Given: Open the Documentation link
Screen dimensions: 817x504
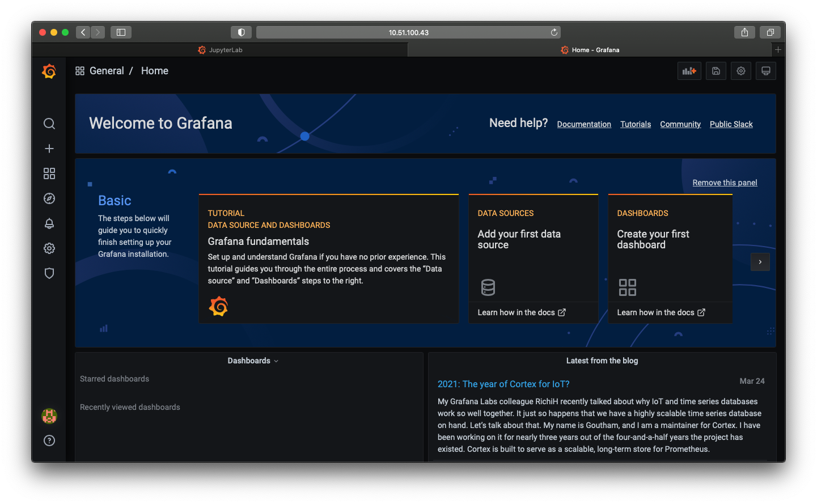Looking at the screenshot, I should [584, 124].
